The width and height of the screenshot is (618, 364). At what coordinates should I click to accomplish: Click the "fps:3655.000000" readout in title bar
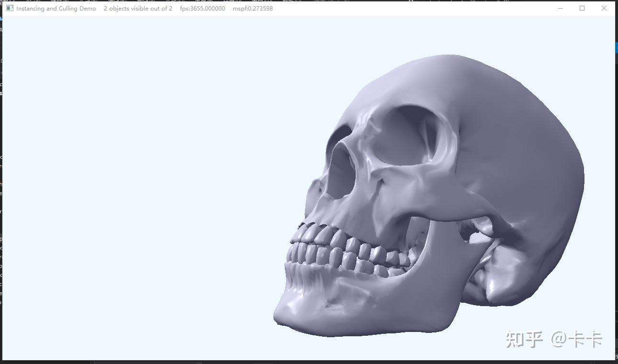coord(202,9)
